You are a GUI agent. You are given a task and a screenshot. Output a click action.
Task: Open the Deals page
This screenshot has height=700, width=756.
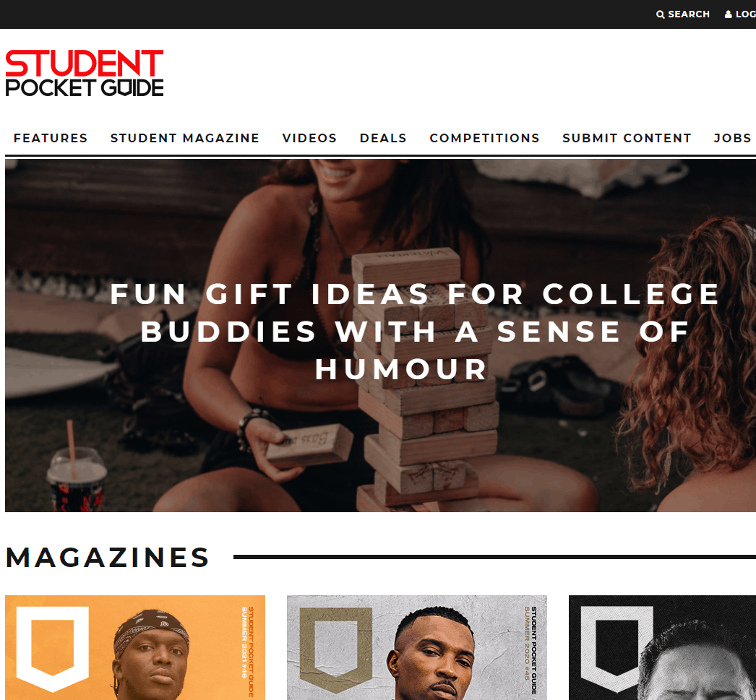(383, 138)
